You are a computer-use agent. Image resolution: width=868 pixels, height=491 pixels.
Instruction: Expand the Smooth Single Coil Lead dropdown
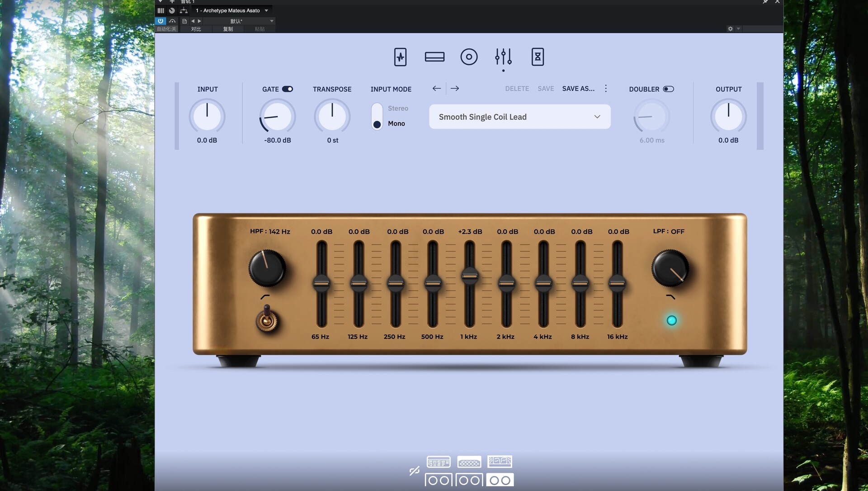[x=597, y=117]
